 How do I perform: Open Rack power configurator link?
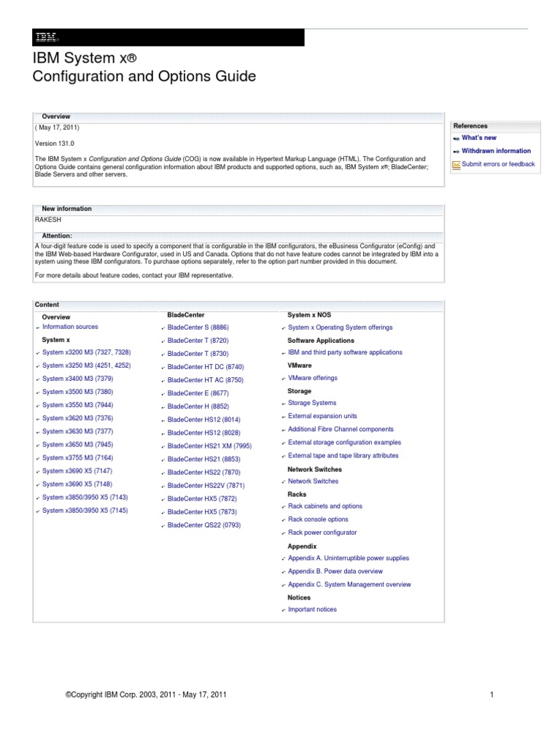(322, 533)
